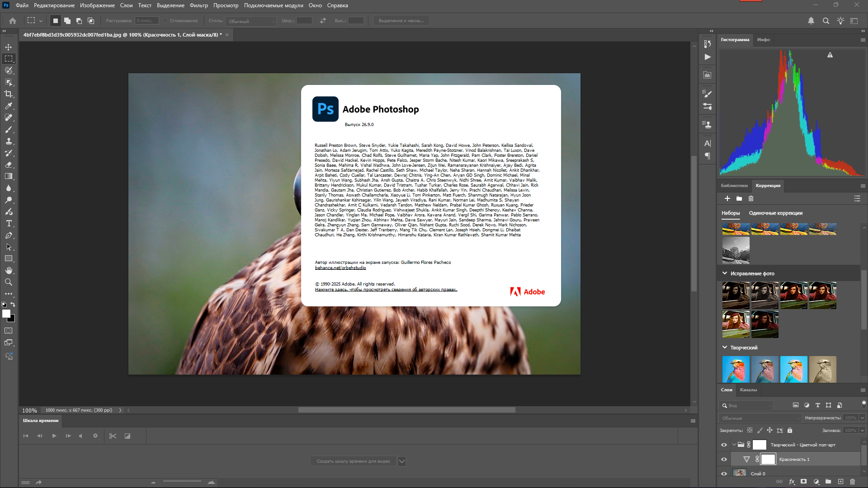Switch to Одиночные коррекции view

776,213
